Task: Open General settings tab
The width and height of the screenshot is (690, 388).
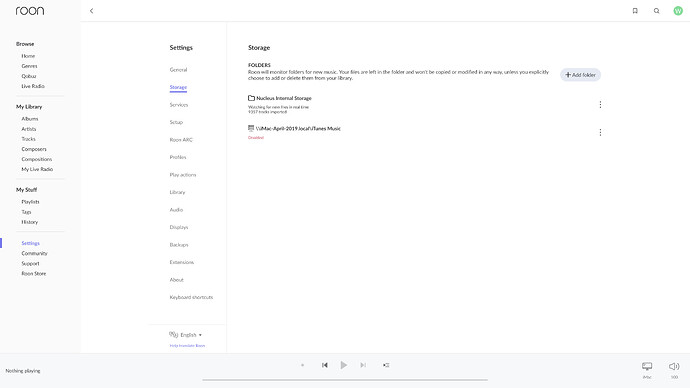Action: pos(178,70)
